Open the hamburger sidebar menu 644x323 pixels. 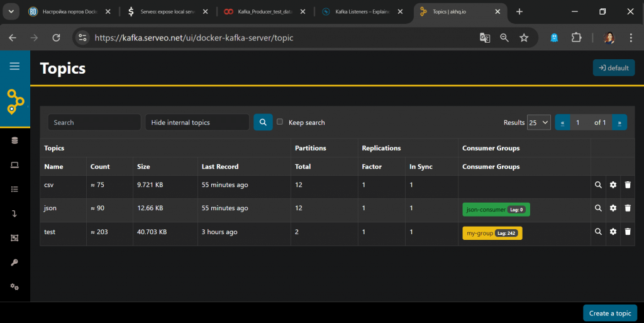tap(15, 66)
